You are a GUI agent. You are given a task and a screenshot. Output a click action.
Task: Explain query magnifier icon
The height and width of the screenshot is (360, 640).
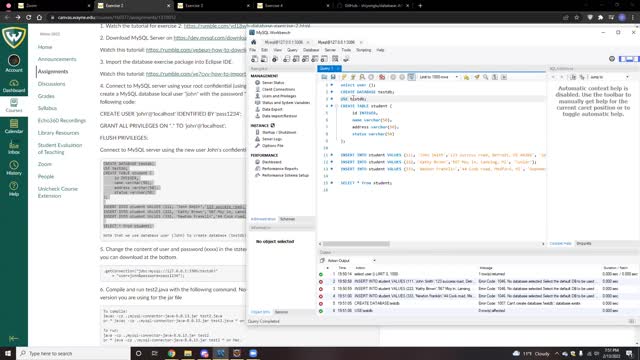[362, 77]
